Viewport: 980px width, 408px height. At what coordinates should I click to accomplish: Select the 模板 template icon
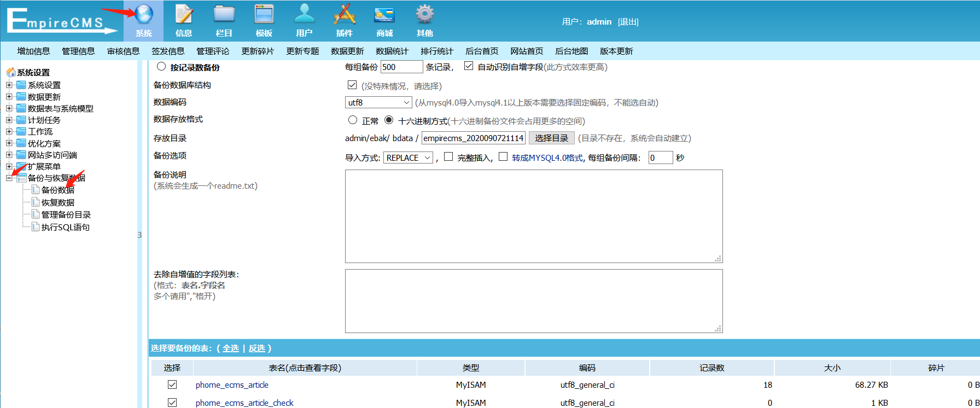[x=264, y=15]
